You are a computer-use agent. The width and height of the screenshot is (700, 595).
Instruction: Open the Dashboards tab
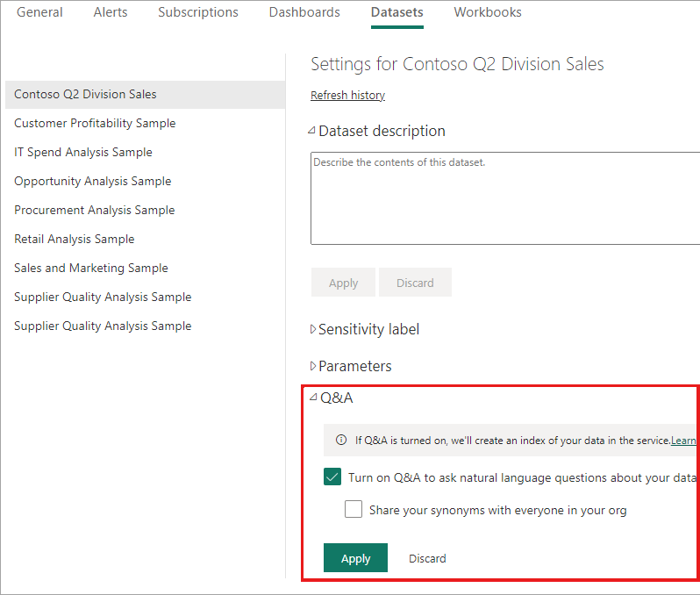pos(304,12)
